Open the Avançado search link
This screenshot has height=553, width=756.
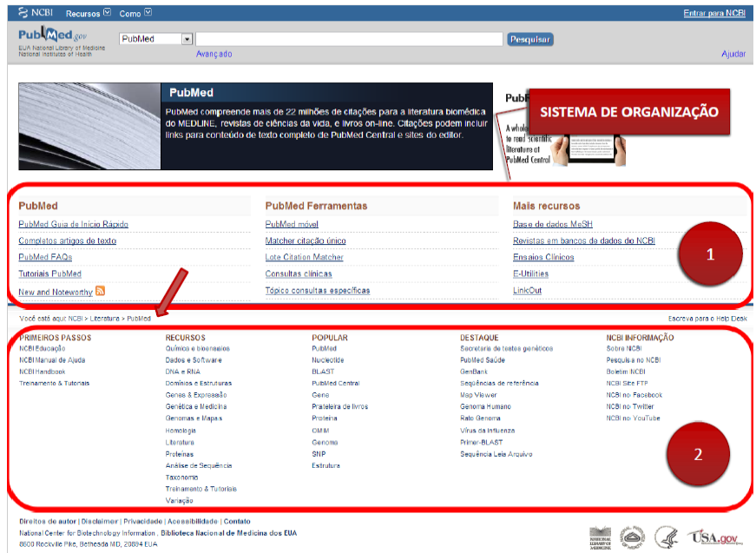pyautogui.click(x=214, y=54)
